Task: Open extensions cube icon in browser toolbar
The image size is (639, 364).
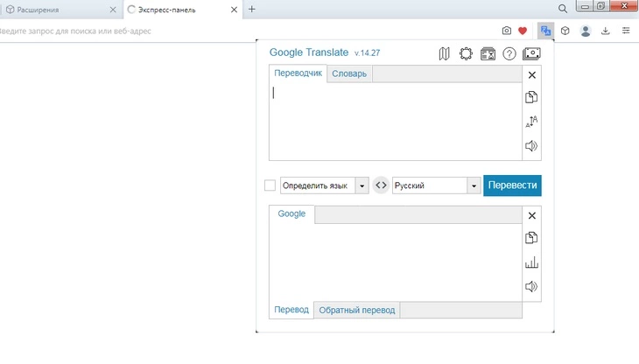Action: [x=565, y=31]
